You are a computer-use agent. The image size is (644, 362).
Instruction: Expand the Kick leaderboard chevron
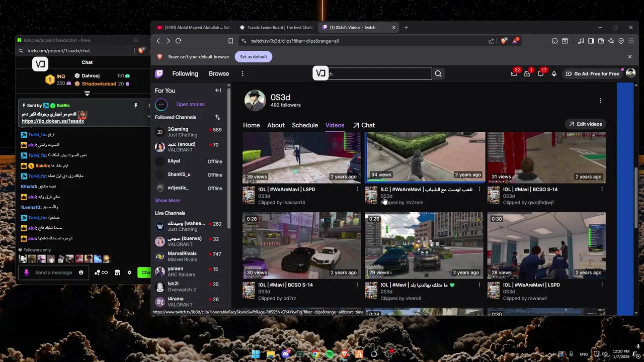coord(87,94)
